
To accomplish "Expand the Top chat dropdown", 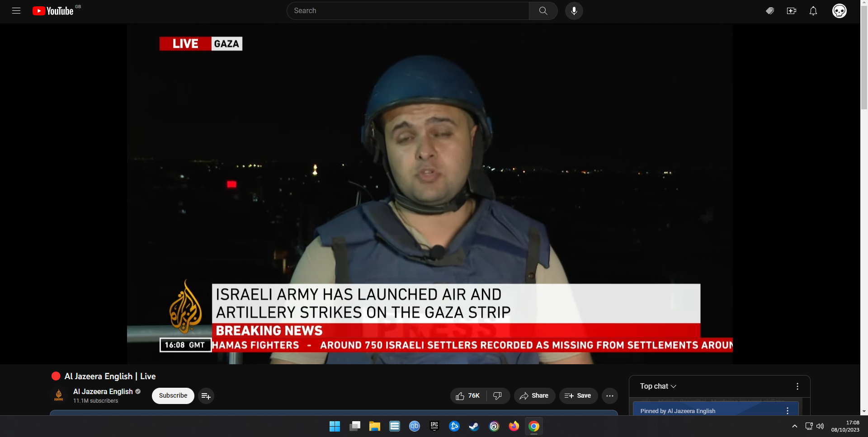I will pos(658,386).
